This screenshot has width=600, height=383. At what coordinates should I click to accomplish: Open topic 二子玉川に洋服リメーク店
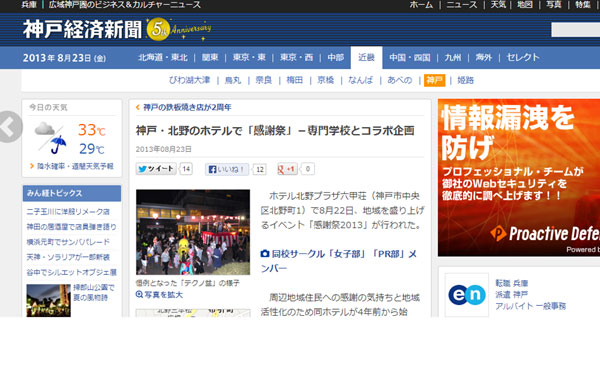68,212
